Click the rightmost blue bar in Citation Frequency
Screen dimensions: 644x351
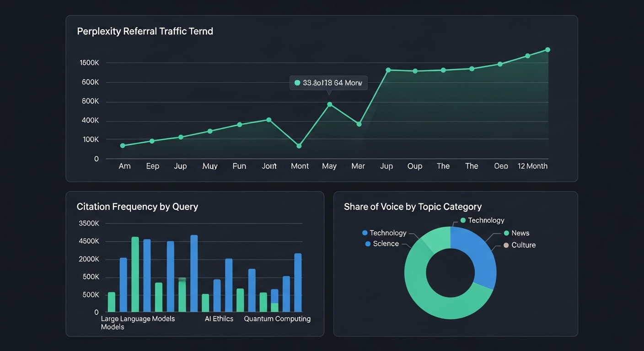click(298, 282)
